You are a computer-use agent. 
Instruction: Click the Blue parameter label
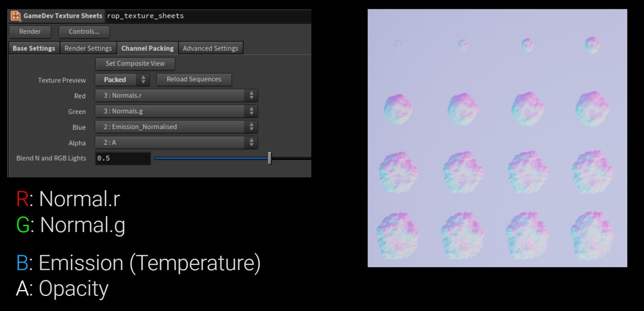click(x=79, y=127)
